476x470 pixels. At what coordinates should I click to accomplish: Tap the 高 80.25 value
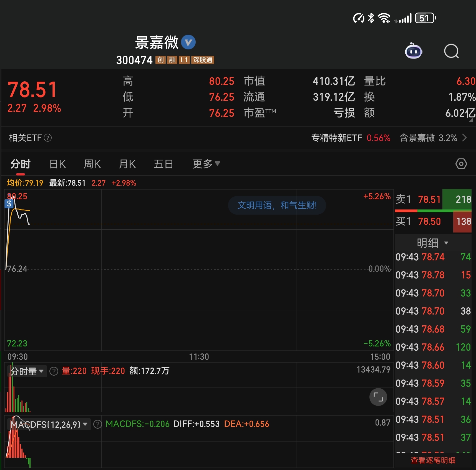pos(221,81)
